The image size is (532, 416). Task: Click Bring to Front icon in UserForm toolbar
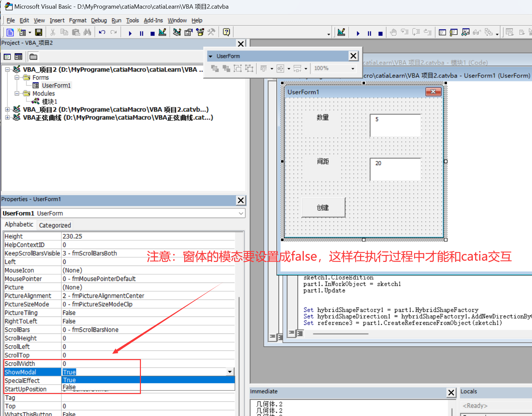pos(215,69)
